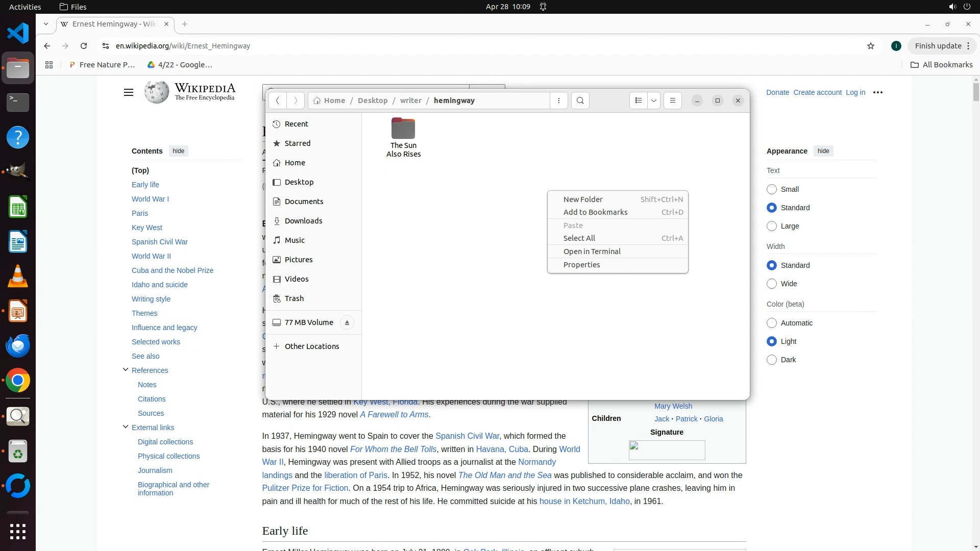
Task: Click the Spanish Civil War contents link
Action: pos(159,242)
